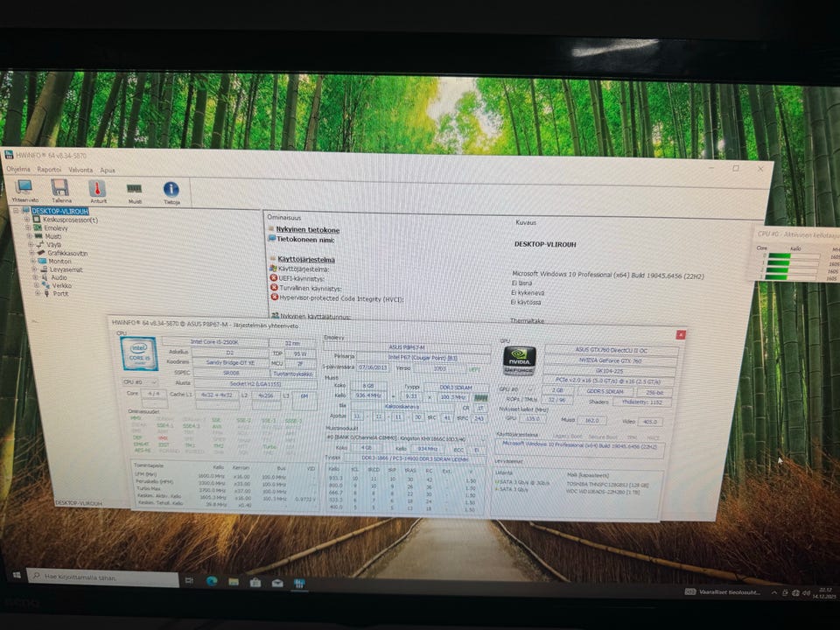Click the Vaaralliset news widget on taskbar
This screenshot has width=840, height=630.
[x=723, y=592]
